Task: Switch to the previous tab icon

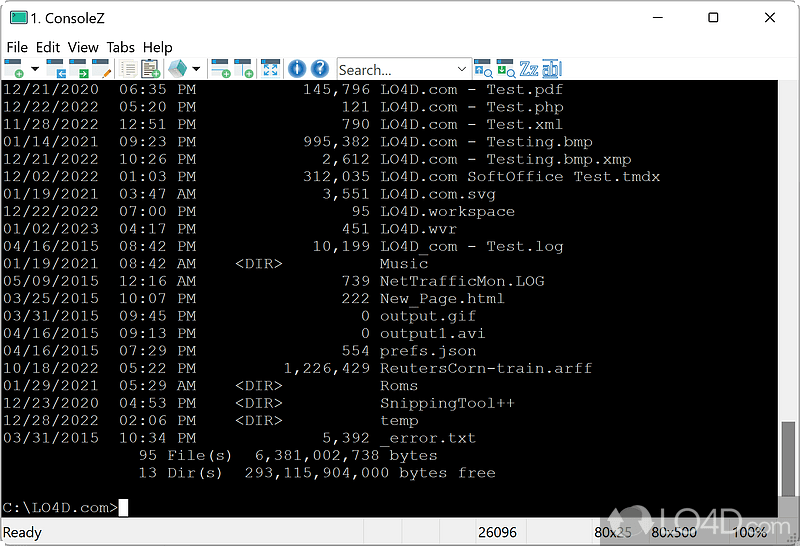Action: 56,69
